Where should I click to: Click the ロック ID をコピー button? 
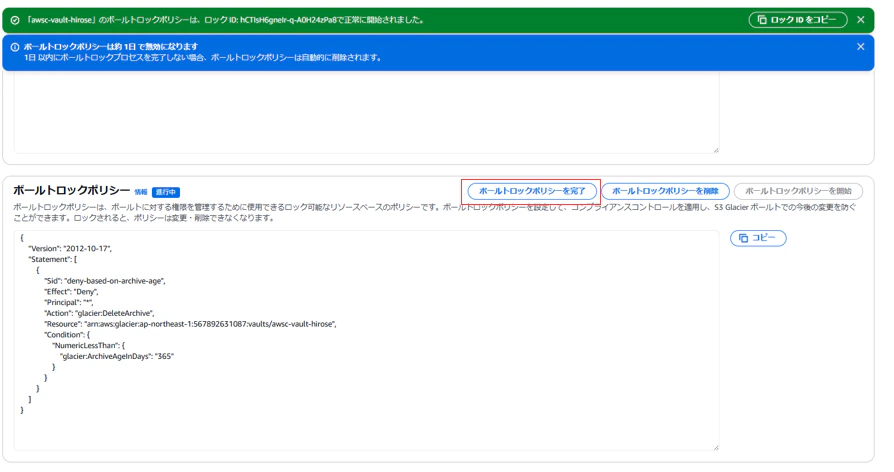pos(797,20)
